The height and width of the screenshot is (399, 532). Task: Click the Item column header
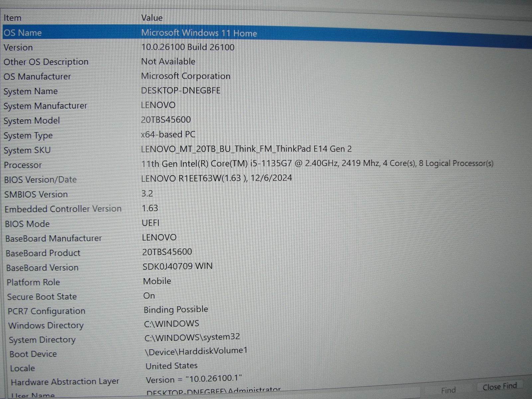point(13,18)
